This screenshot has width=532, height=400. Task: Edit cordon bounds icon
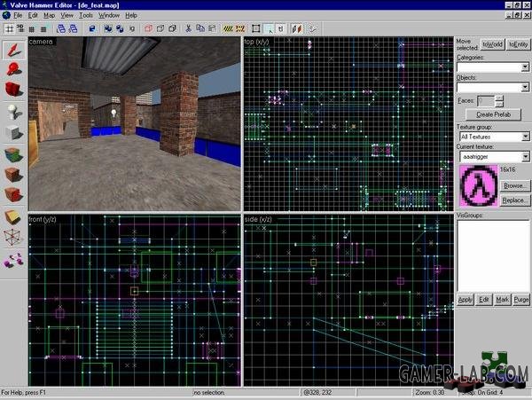tap(240, 29)
